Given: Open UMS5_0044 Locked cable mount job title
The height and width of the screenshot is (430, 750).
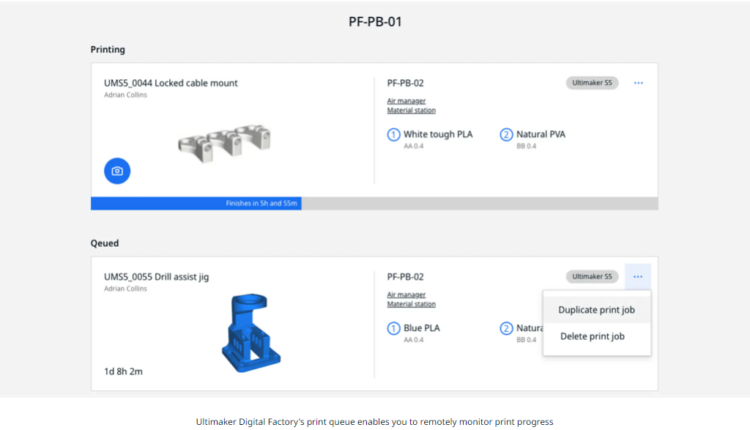Looking at the screenshot, I should point(171,83).
